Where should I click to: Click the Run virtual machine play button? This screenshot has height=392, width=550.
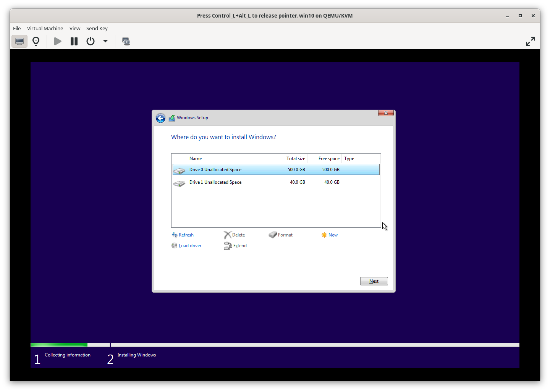pyautogui.click(x=58, y=41)
